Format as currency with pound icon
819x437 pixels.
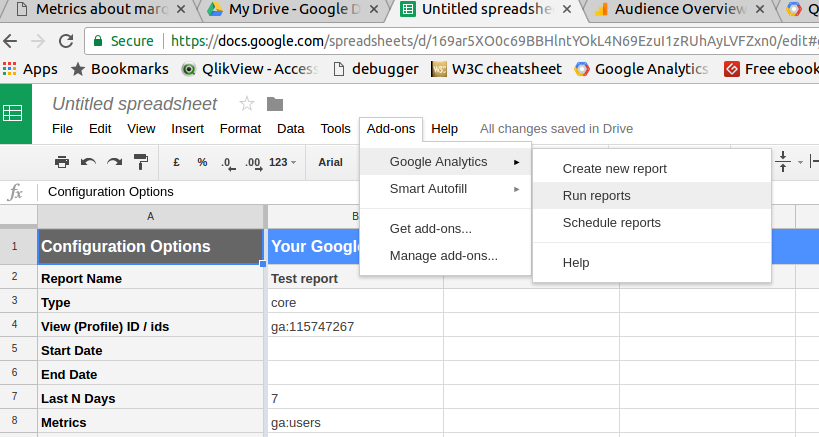177,162
